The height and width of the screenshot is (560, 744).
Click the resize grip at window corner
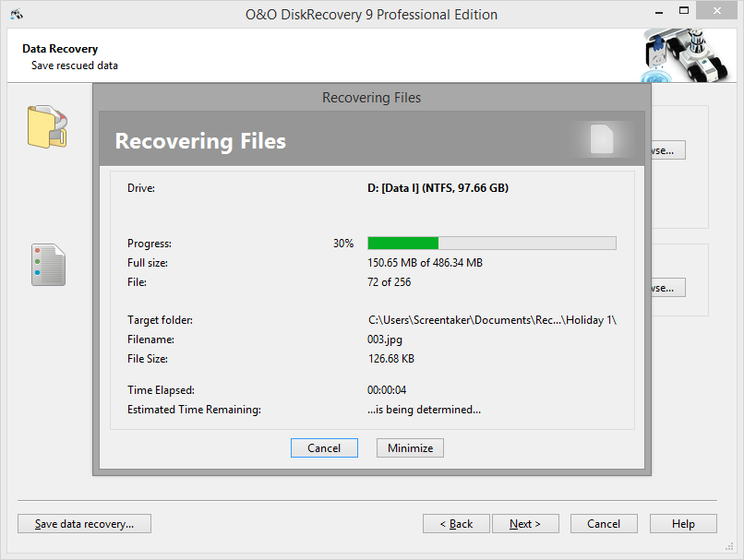coord(729,546)
